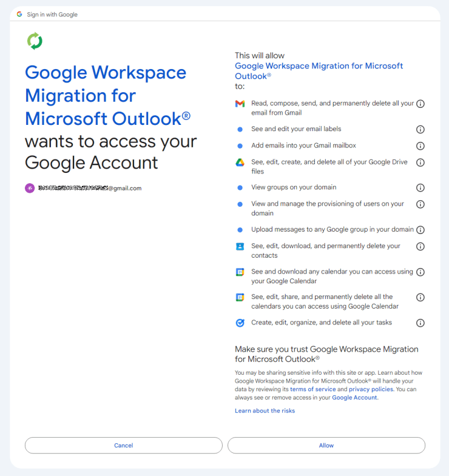Click the large blue app name heading
Image resolution: width=449 pixels, height=476 pixels.
pos(108,95)
